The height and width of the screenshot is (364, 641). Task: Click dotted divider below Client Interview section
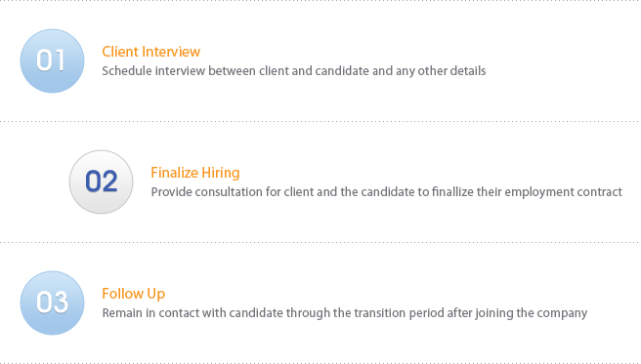(x=320, y=121)
